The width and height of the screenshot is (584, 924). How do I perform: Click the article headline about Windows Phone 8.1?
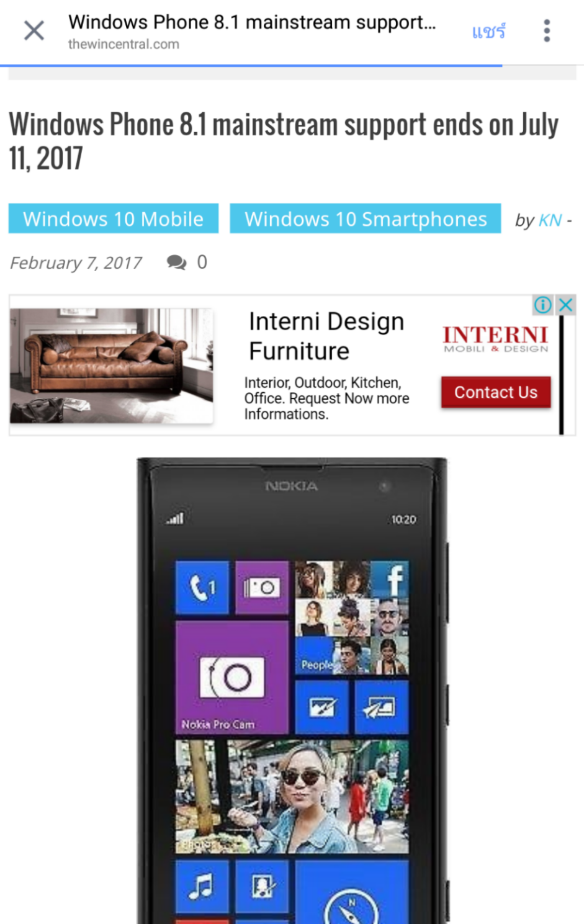[284, 141]
